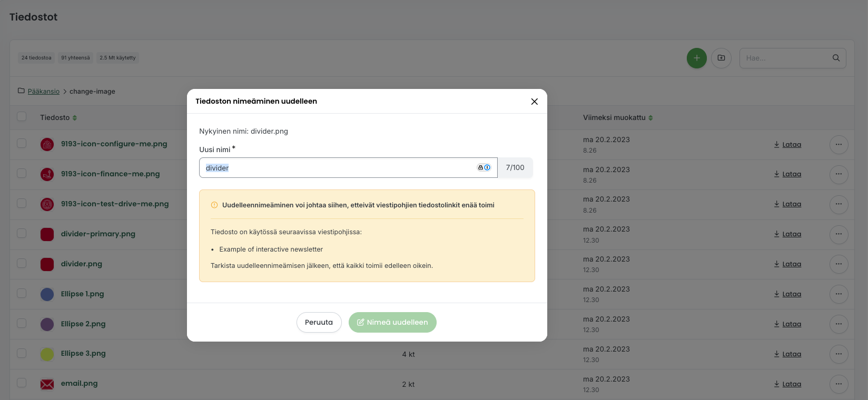Download 9193-icon-configure-me.png via Lataa

[x=787, y=145]
